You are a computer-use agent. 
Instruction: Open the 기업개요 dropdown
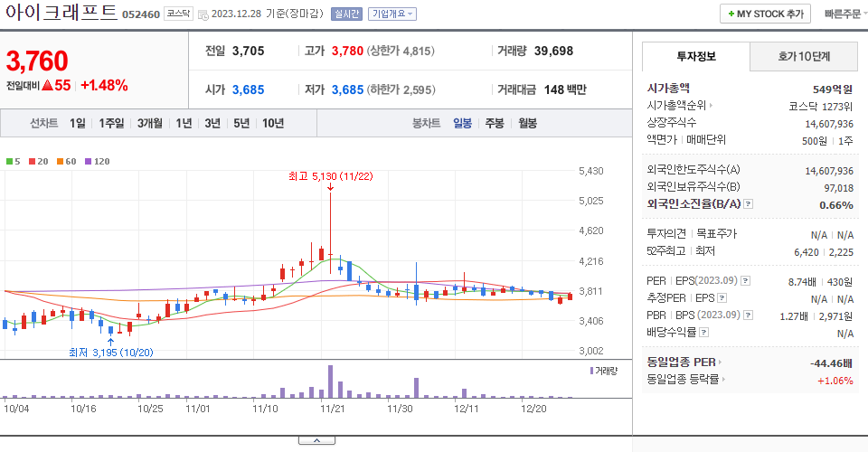point(393,14)
